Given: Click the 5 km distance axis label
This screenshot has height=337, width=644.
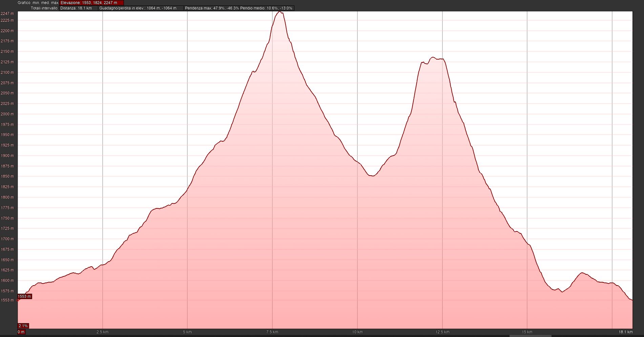Looking at the screenshot, I should click(187, 332).
